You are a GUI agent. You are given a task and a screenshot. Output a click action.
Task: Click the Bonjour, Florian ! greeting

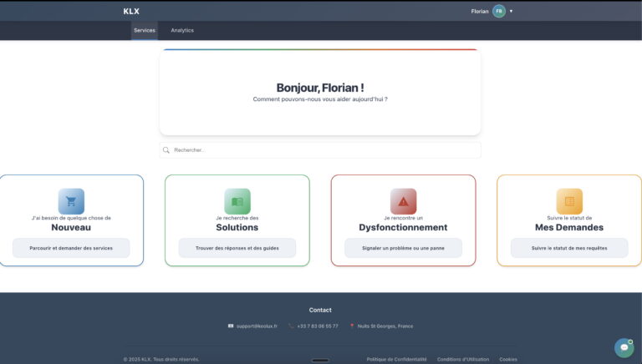point(320,88)
